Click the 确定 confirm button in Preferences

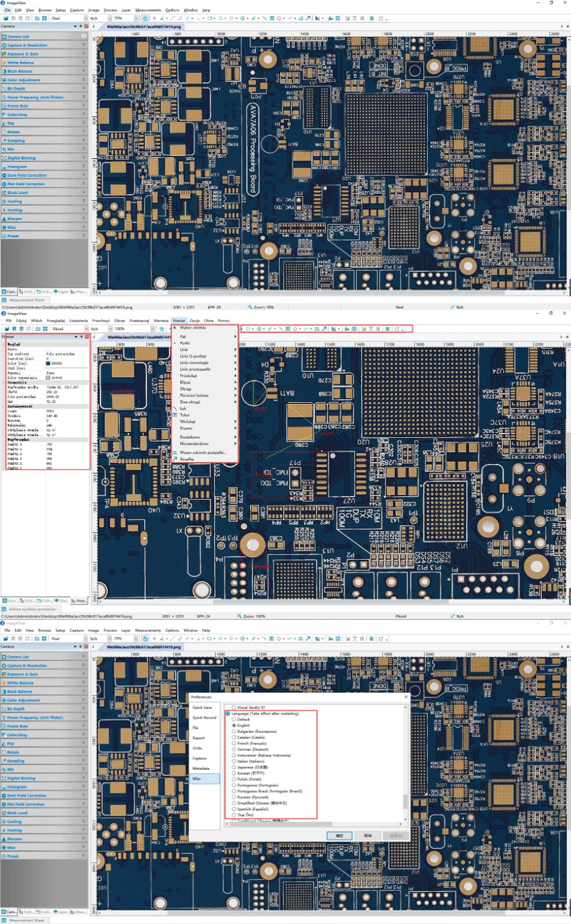(x=339, y=835)
